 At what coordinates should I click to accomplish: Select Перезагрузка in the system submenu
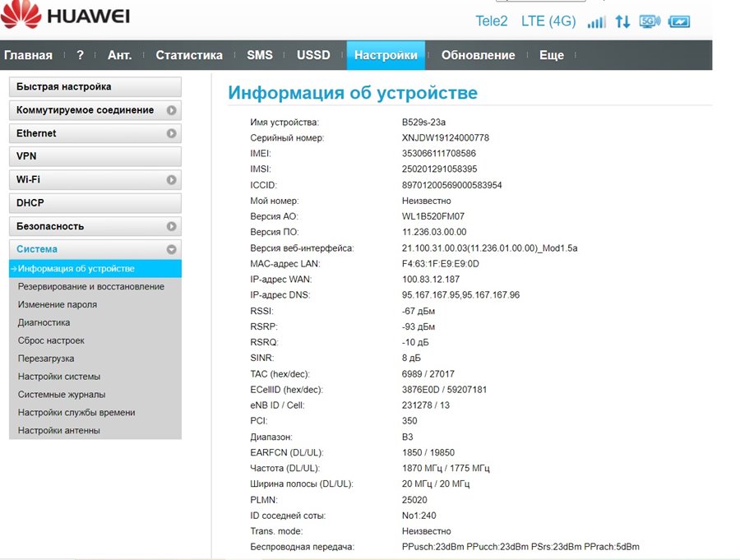click(46, 359)
